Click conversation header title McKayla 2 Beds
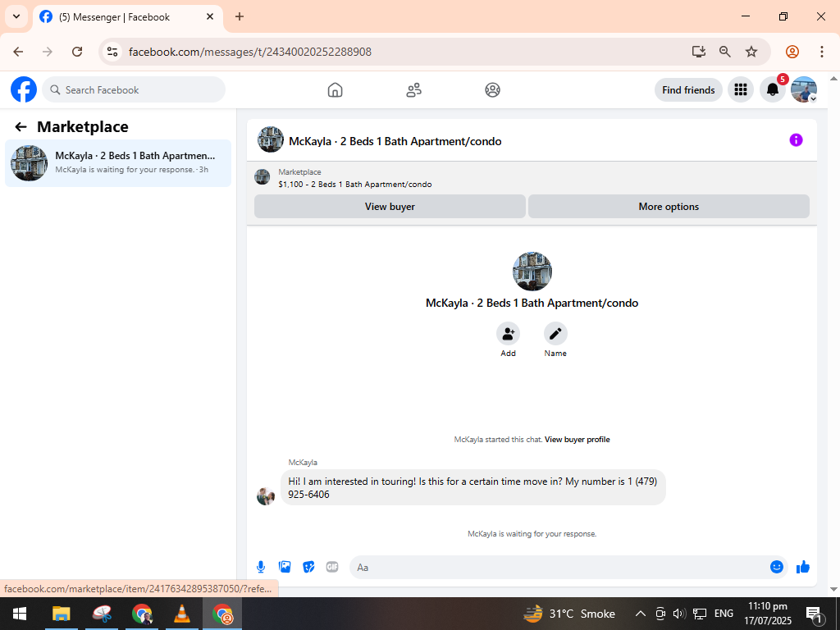 click(x=395, y=141)
